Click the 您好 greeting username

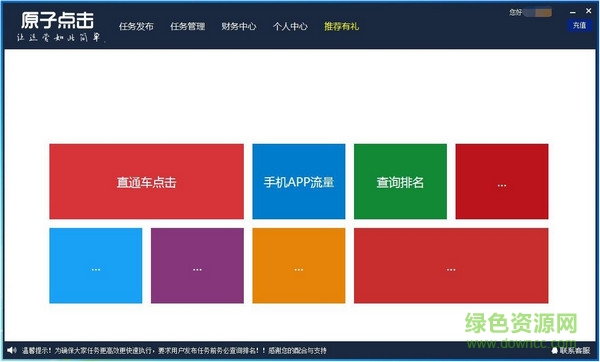tap(530, 13)
